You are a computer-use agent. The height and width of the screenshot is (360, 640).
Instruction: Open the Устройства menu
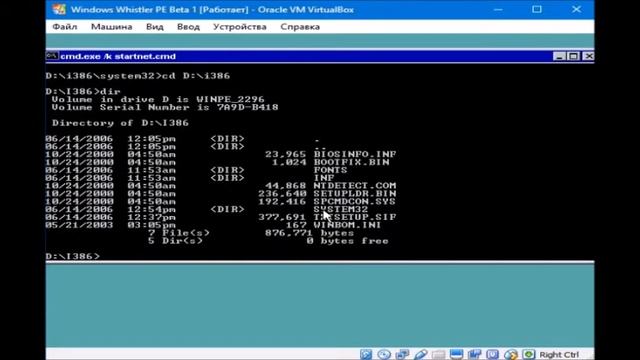click(x=240, y=27)
